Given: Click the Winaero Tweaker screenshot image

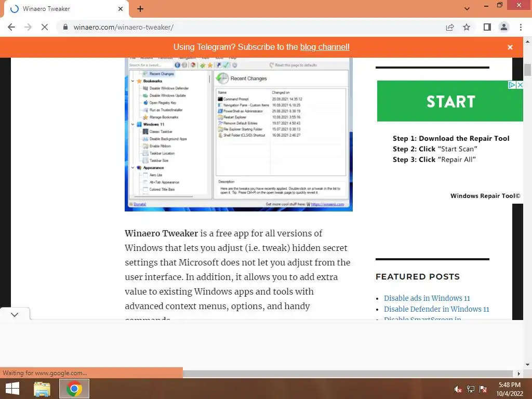Looking at the screenshot, I should 238,135.
